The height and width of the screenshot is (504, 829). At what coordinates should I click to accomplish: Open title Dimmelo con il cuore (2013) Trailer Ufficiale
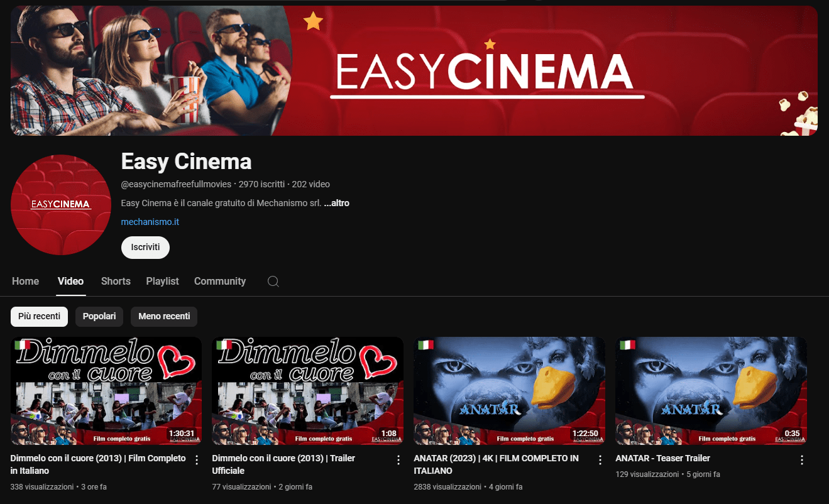(x=283, y=464)
